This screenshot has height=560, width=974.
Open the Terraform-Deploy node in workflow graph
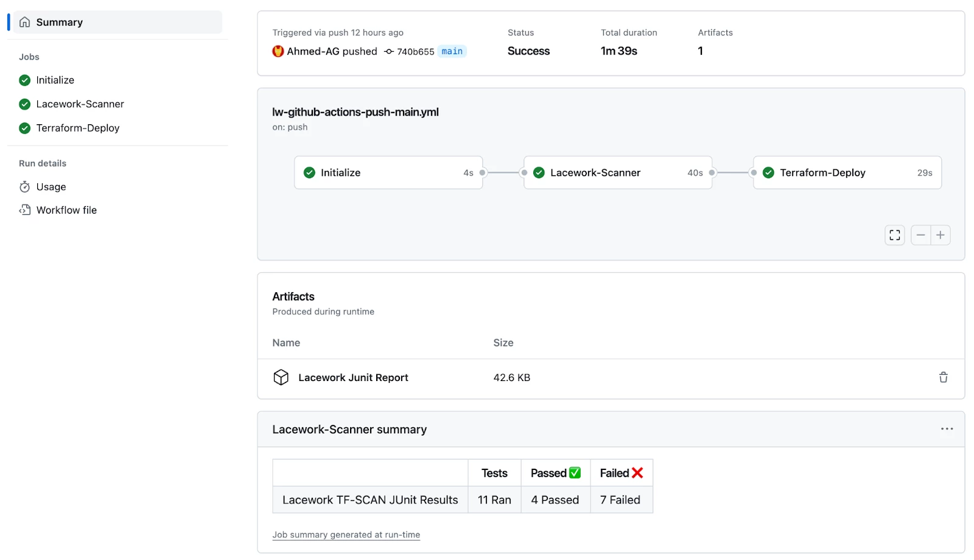pos(847,173)
